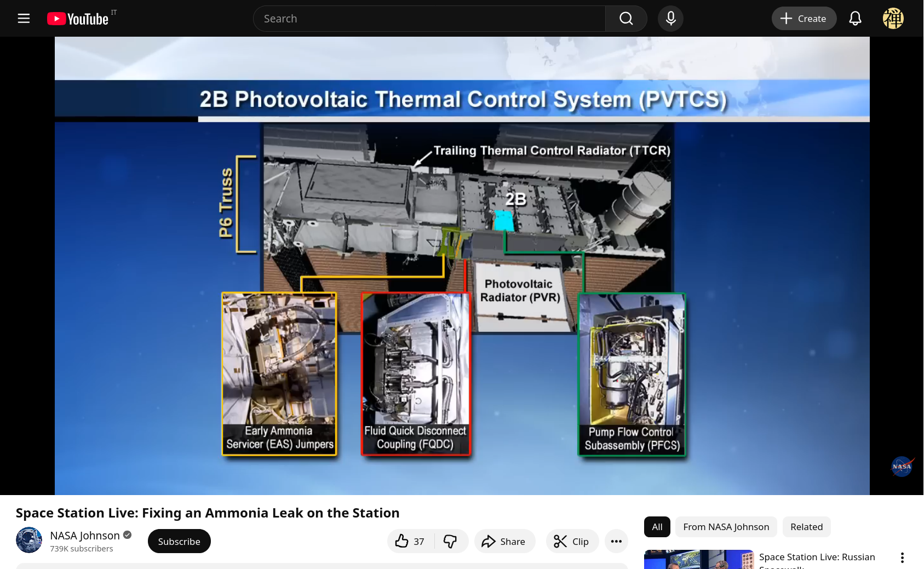Open the NASA Johnson channel avatar
The width and height of the screenshot is (924, 569).
coord(29,540)
